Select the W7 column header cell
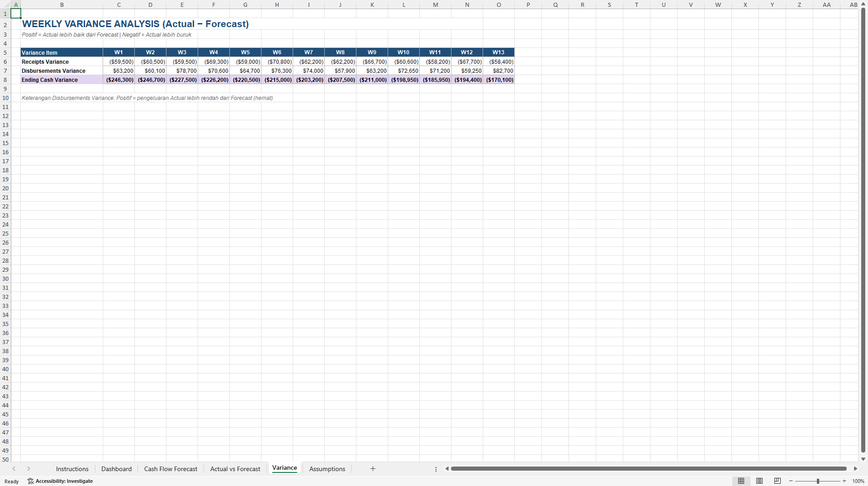 tap(308, 52)
